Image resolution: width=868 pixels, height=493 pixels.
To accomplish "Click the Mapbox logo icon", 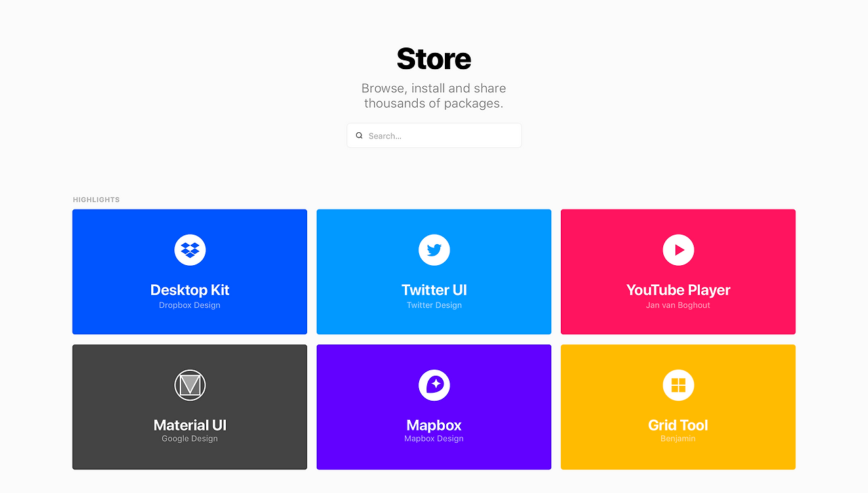I will click(434, 385).
